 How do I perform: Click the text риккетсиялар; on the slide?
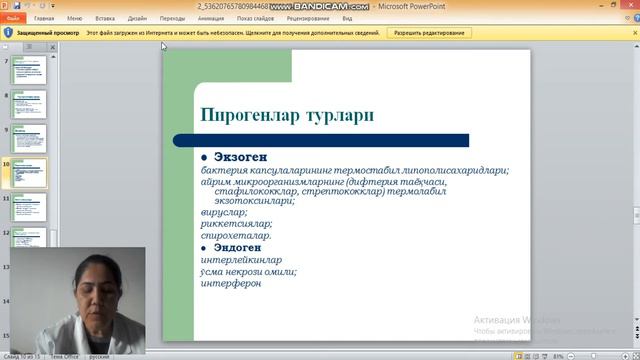[x=236, y=224]
